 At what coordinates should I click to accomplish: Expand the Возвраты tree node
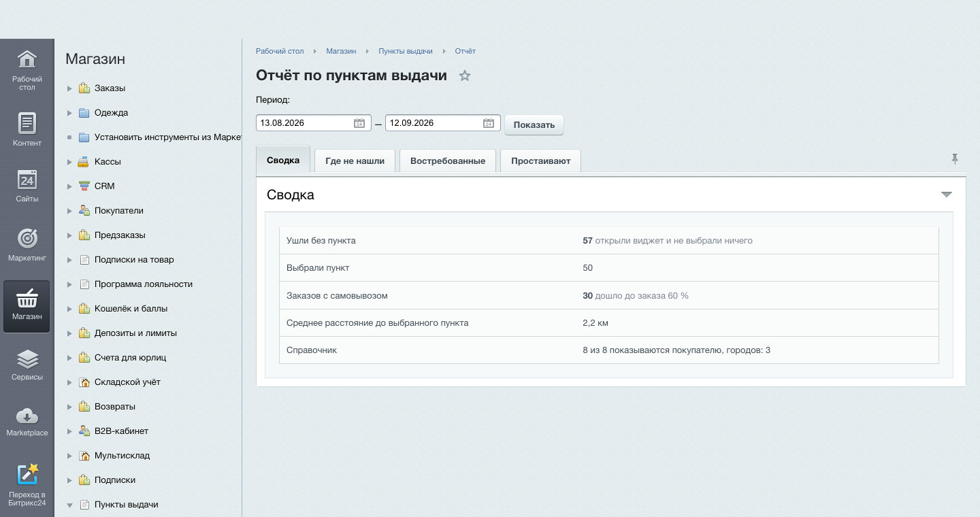point(69,407)
